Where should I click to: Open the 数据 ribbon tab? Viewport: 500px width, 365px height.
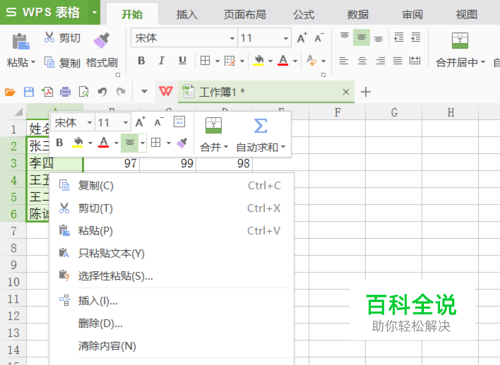click(x=358, y=14)
